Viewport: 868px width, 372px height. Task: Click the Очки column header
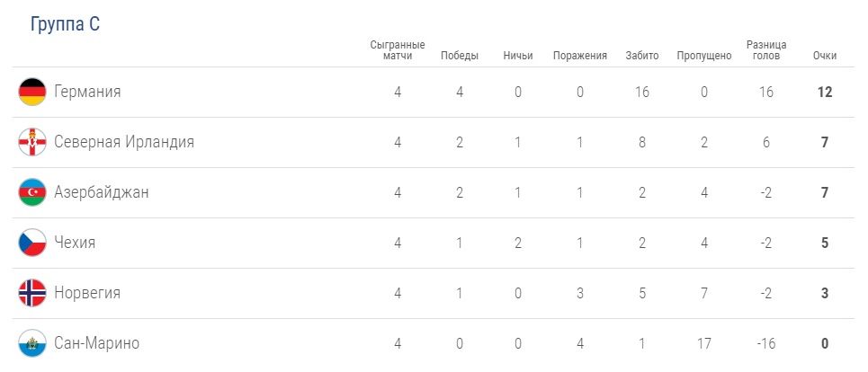[824, 56]
